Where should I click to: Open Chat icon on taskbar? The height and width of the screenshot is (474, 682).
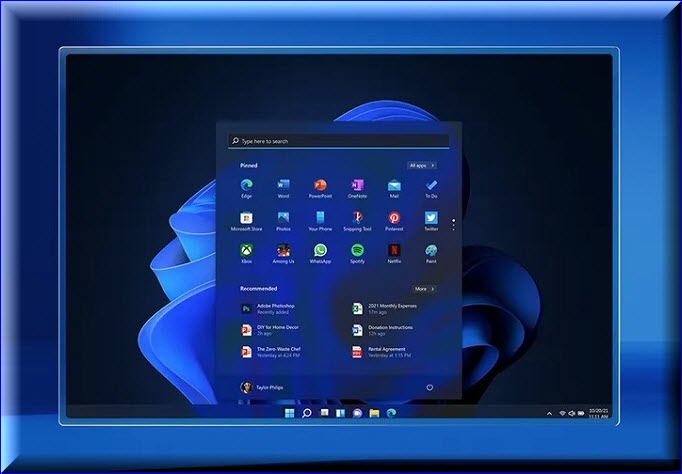(357, 413)
